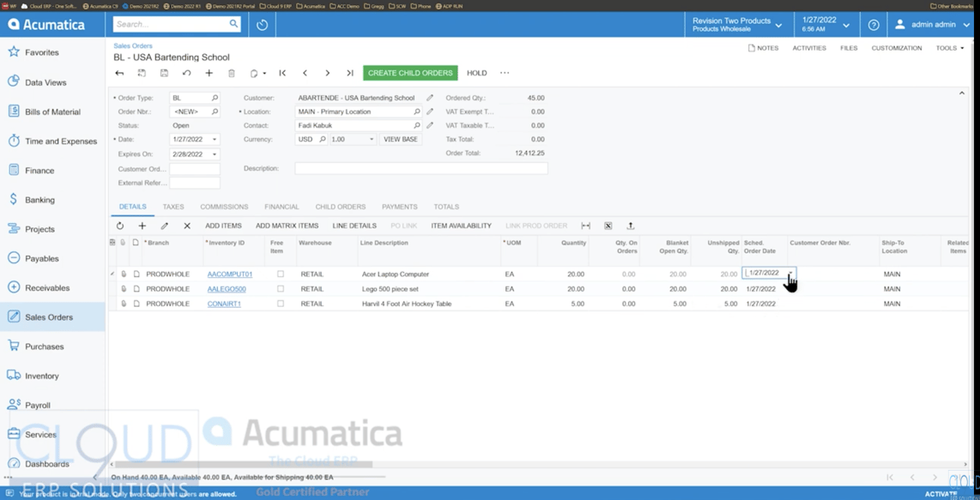Toggle Free Item for the Lego row
This screenshot has width=980, height=500.
point(281,290)
